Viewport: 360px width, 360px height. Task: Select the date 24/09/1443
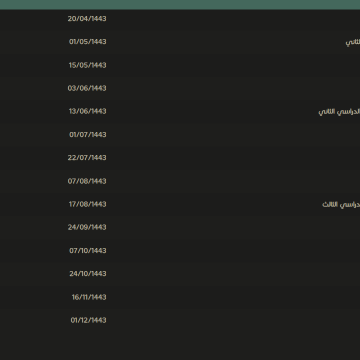pyautogui.click(x=87, y=227)
